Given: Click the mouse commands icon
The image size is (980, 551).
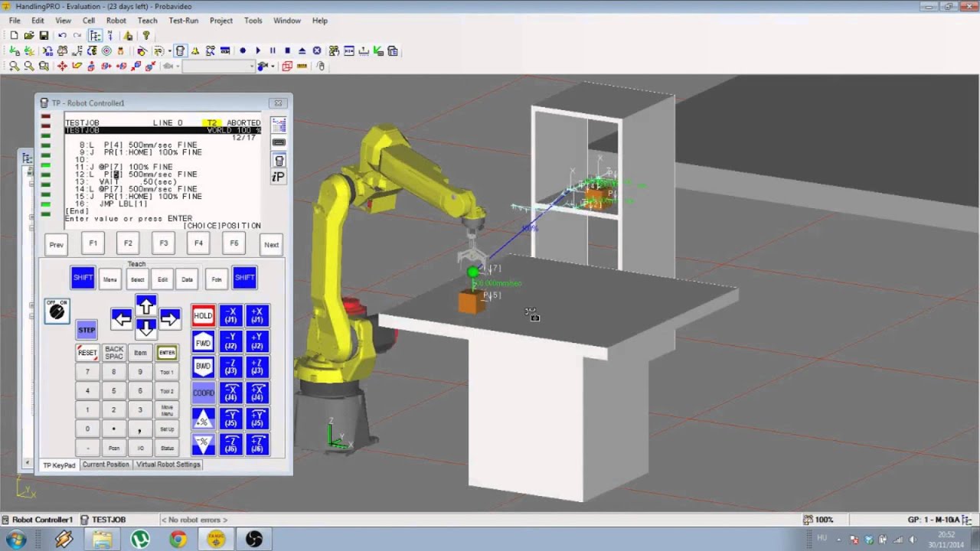Looking at the screenshot, I should [x=321, y=66].
